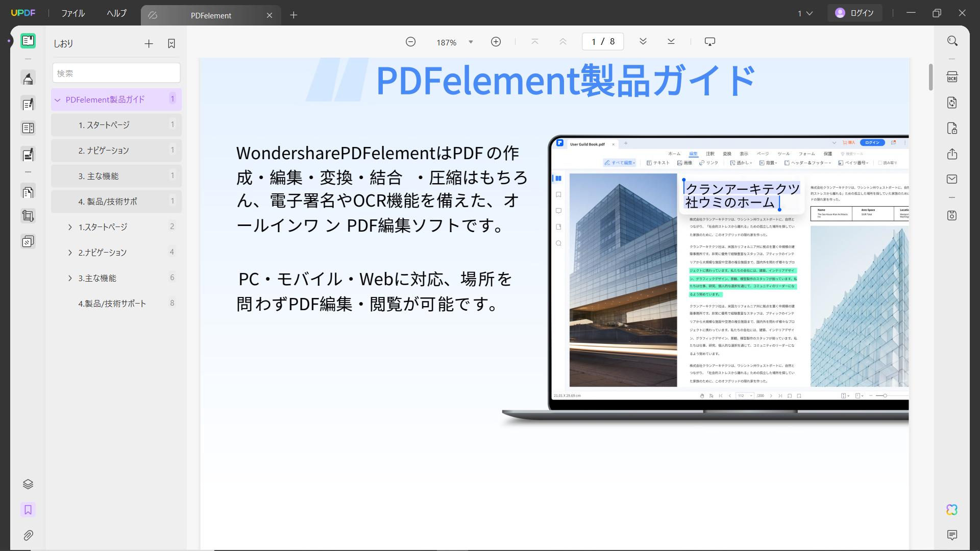
Task: Select the Comment highlighter tool in left sidebar
Action: pyautogui.click(x=28, y=79)
